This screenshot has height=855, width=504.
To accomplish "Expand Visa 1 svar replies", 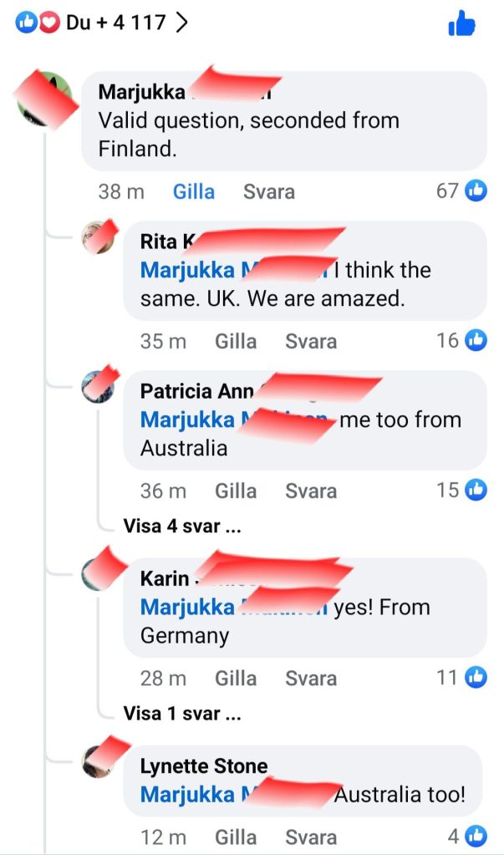I will pos(182,714).
